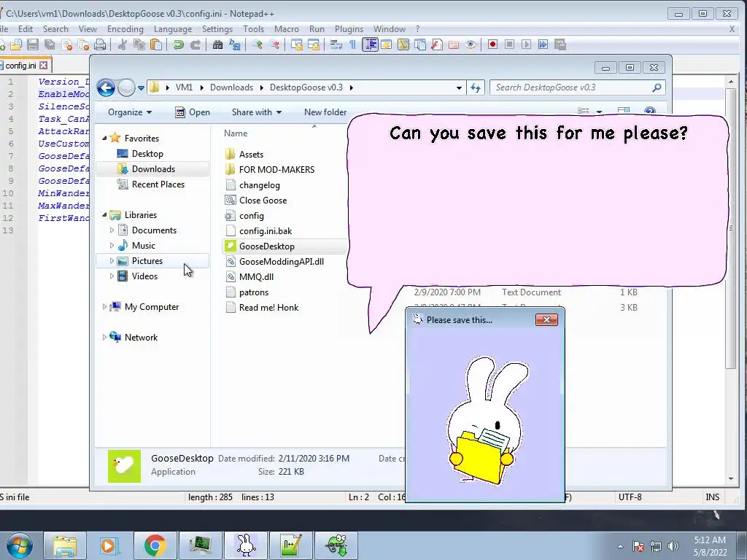Click the Open file icon in Notepad++ toolbar

(16, 44)
